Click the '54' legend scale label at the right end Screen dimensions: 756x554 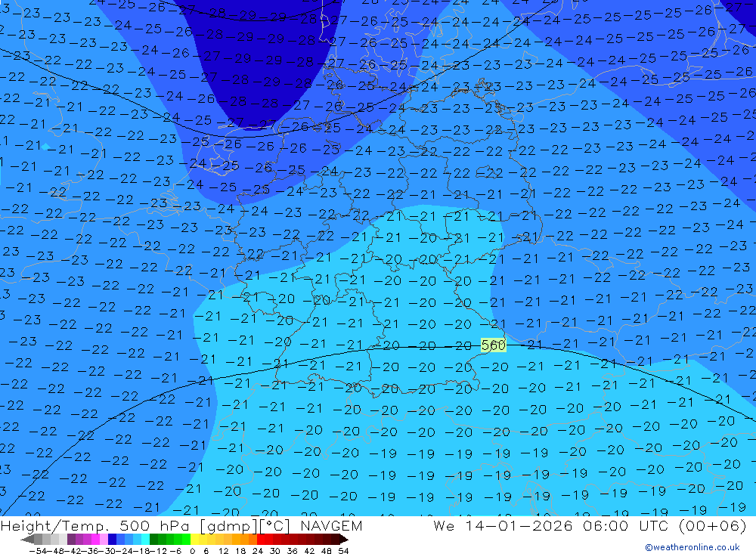click(343, 551)
